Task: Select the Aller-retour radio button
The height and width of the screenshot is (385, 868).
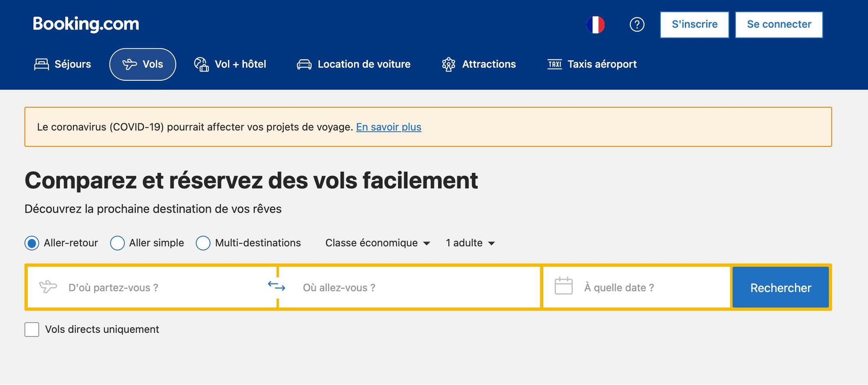Action: 32,243
